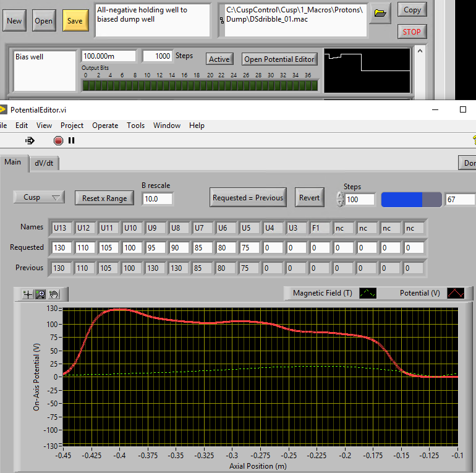This screenshot has width=476, height=473.
Task: Click the run continuously arrow icon
Action: tap(29, 140)
